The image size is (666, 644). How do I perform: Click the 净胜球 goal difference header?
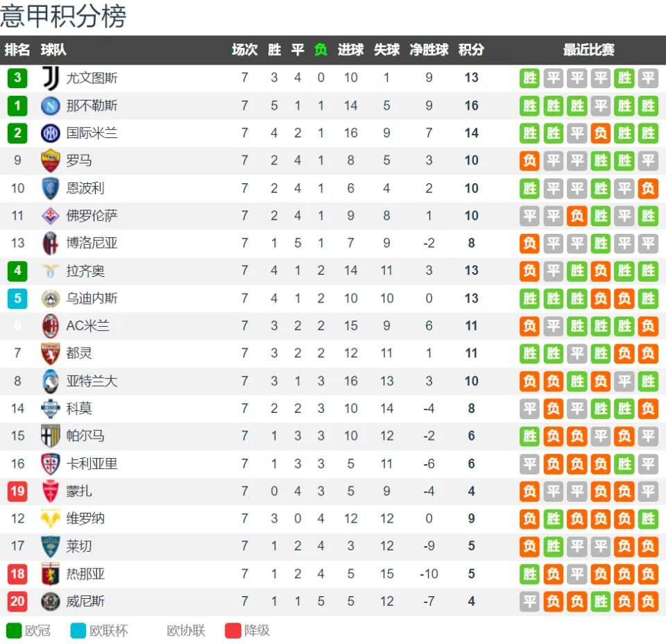429,50
